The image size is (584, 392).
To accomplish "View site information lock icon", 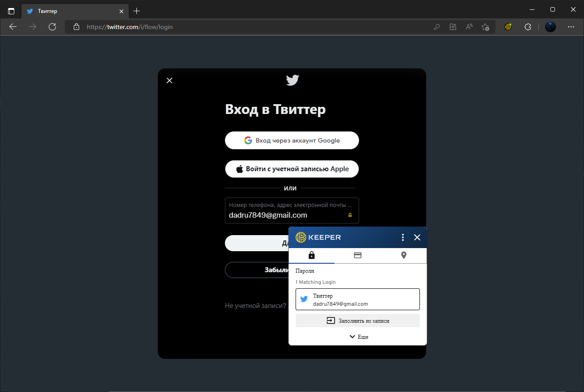I will (x=76, y=27).
